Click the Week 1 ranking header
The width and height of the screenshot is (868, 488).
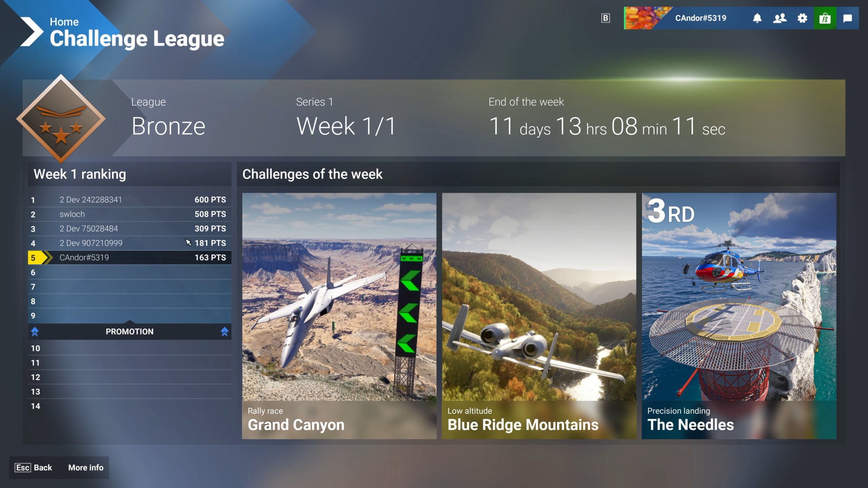click(x=80, y=174)
